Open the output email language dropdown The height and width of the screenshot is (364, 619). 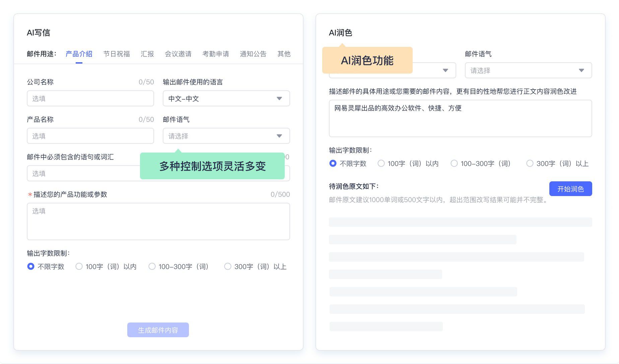[x=226, y=98]
